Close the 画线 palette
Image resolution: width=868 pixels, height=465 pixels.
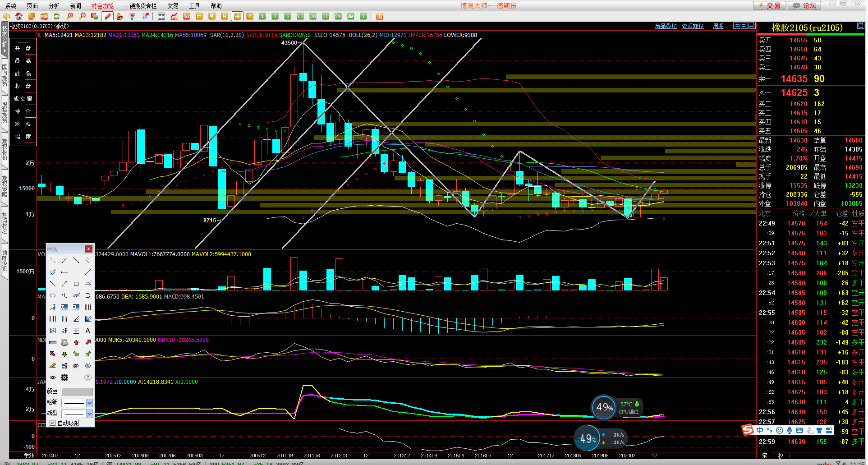click(89, 249)
